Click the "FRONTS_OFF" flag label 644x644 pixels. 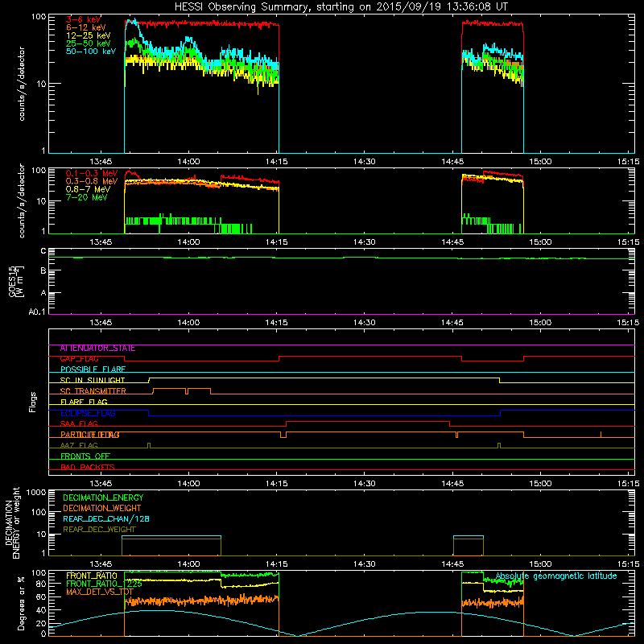click(x=85, y=456)
